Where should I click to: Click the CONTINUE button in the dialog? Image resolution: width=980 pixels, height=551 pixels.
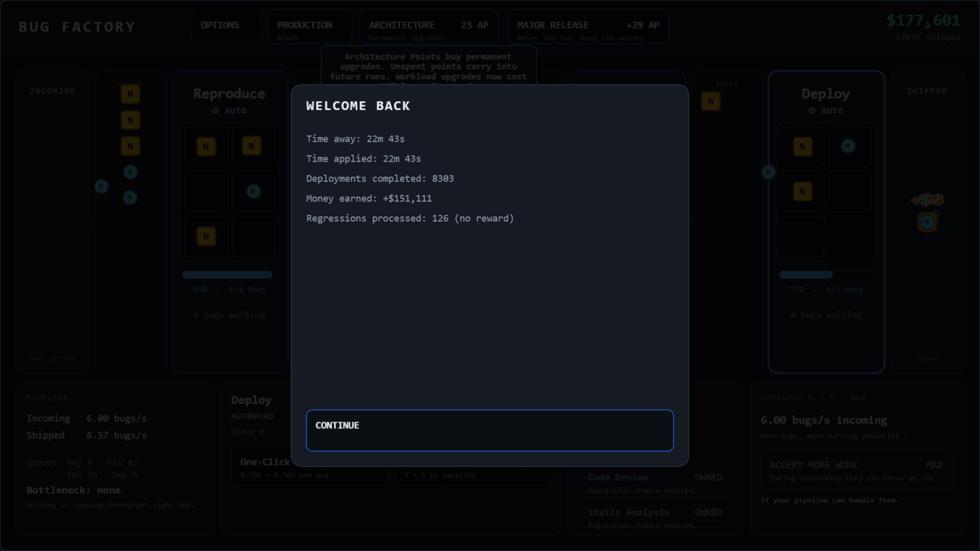click(x=489, y=430)
